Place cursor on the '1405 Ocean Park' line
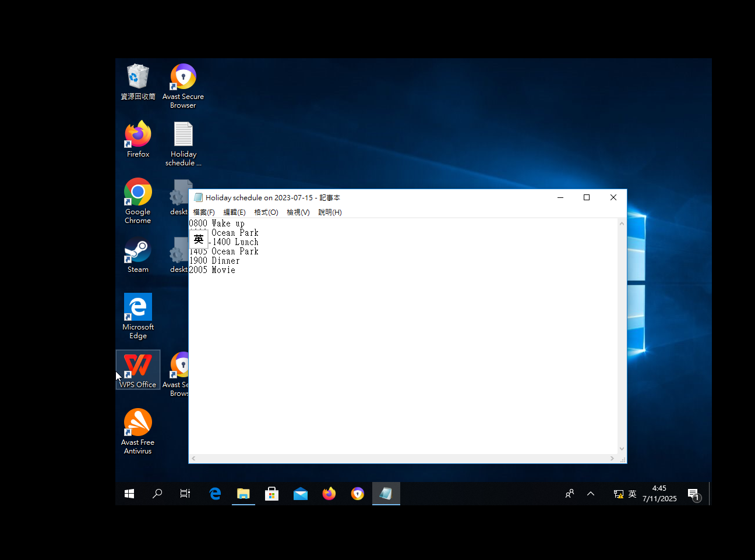Image resolution: width=755 pixels, height=560 pixels. tap(224, 251)
